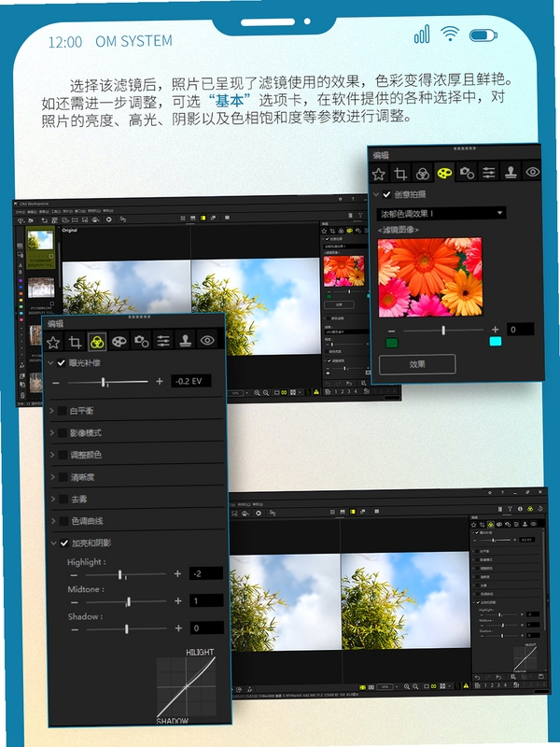Expand the 调整颜色 section chevron
The width and height of the screenshot is (560, 747).
pos(52,455)
